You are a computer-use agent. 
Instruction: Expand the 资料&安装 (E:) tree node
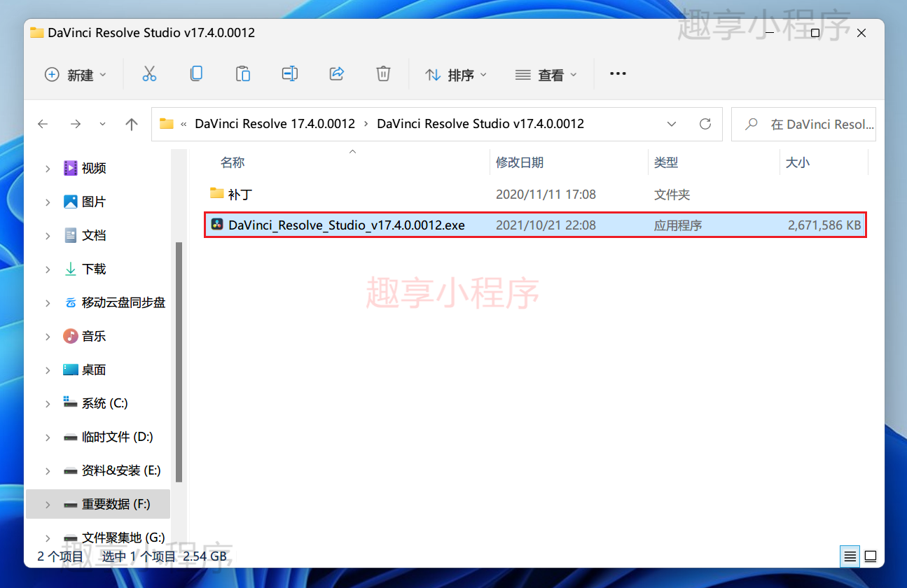pos(48,470)
